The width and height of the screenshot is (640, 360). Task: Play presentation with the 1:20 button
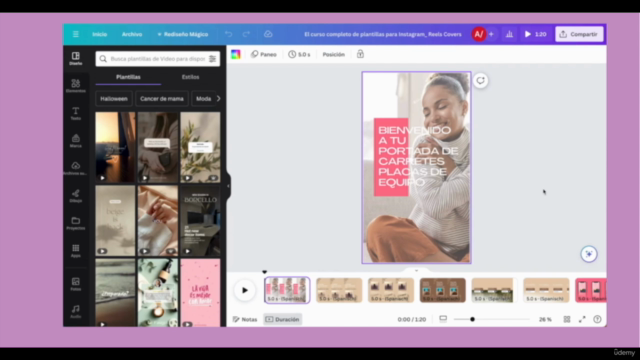click(536, 34)
